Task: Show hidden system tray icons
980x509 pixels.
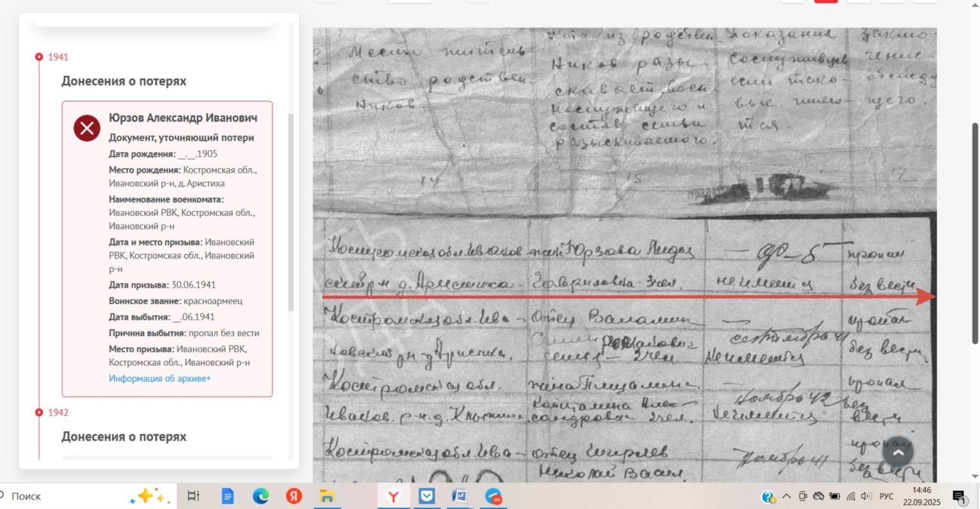Action: click(x=785, y=496)
